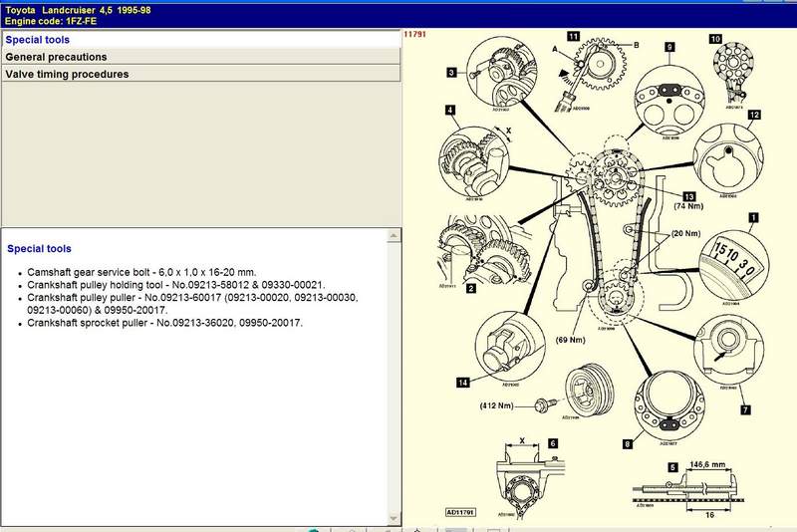Open the General precautions section
The image size is (797, 532).
point(201,57)
